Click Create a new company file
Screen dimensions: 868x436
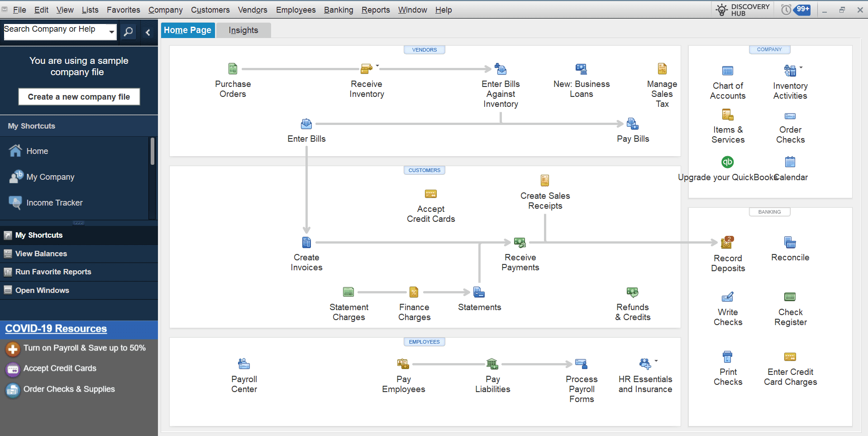pyautogui.click(x=79, y=96)
